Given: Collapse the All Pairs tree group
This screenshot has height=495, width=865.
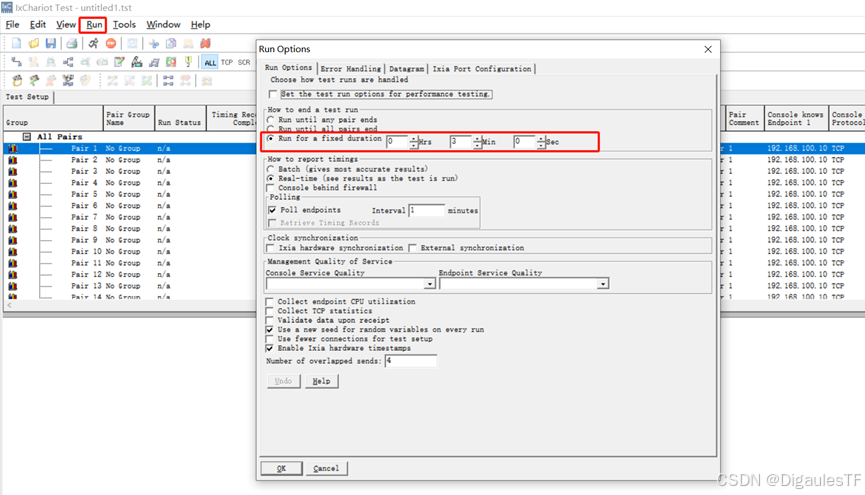Looking at the screenshot, I should click(x=26, y=137).
